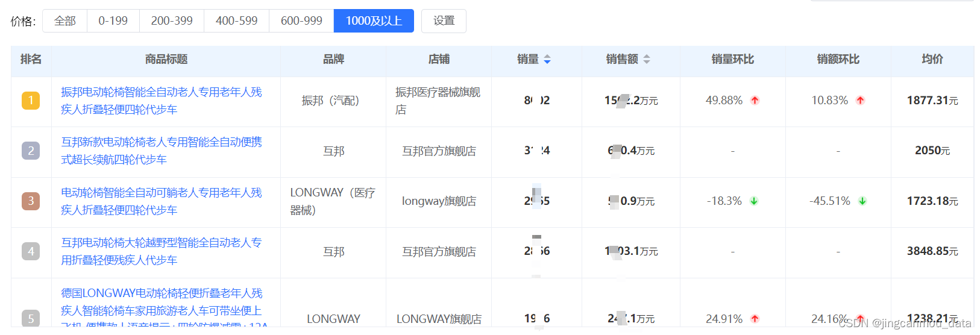Click the 销量环比 column header
The height and width of the screenshot is (335, 980).
[x=733, y=59]
